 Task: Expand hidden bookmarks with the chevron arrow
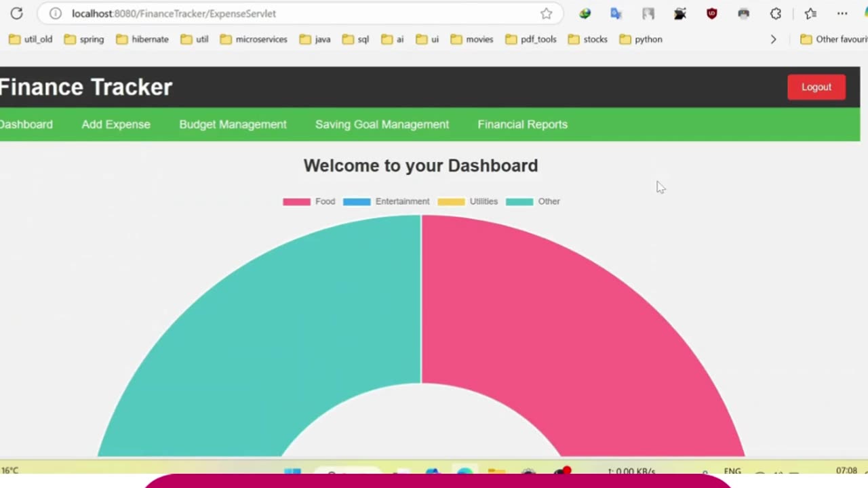tap(773, 39)
